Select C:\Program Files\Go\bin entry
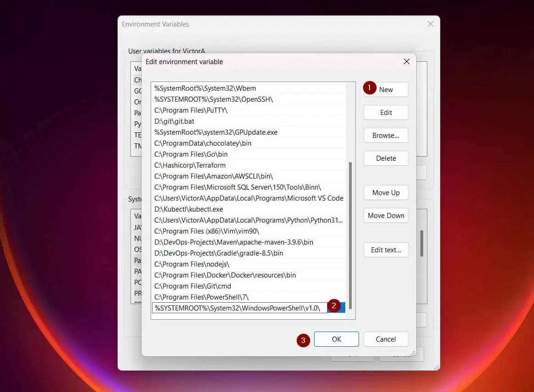Image resolution: width=534 pixels, height=392 pixels. 249,154
